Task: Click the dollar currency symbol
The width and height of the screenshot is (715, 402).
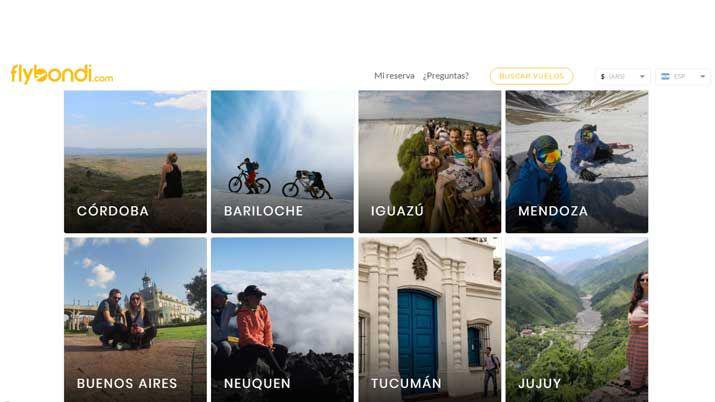Action: (x=603, y=77)
